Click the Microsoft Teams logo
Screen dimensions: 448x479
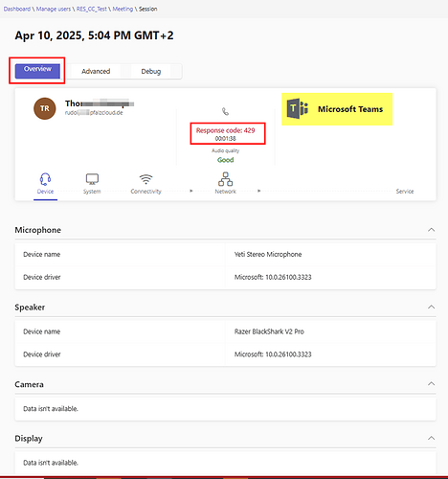click(298, 109)
